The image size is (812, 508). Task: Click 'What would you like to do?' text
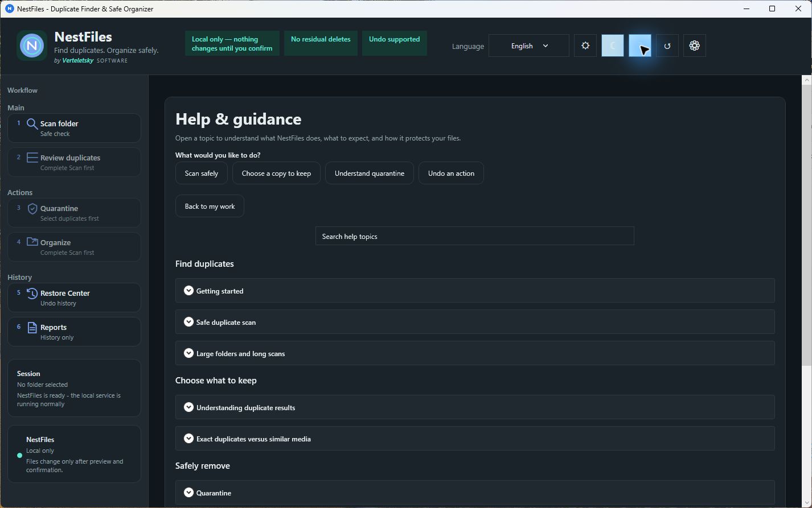218,155
